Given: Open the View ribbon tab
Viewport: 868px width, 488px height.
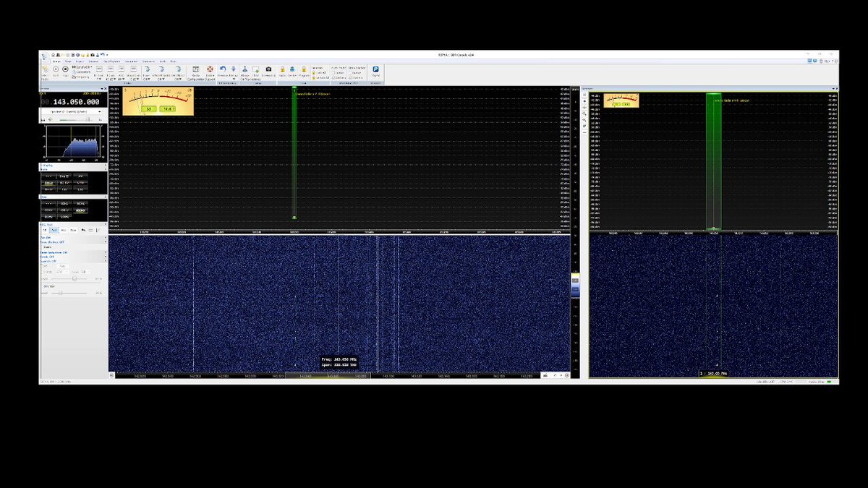Looking at the screenshot, I should 68,61.
